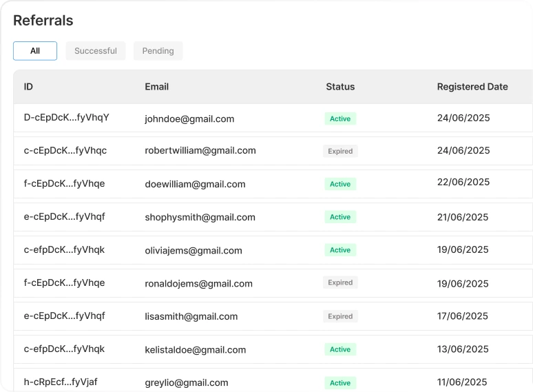This screenshot has height=392, width=533.
Task: Click Active badge for oliviajems@gmail.com
Action: tap(340, 250)
